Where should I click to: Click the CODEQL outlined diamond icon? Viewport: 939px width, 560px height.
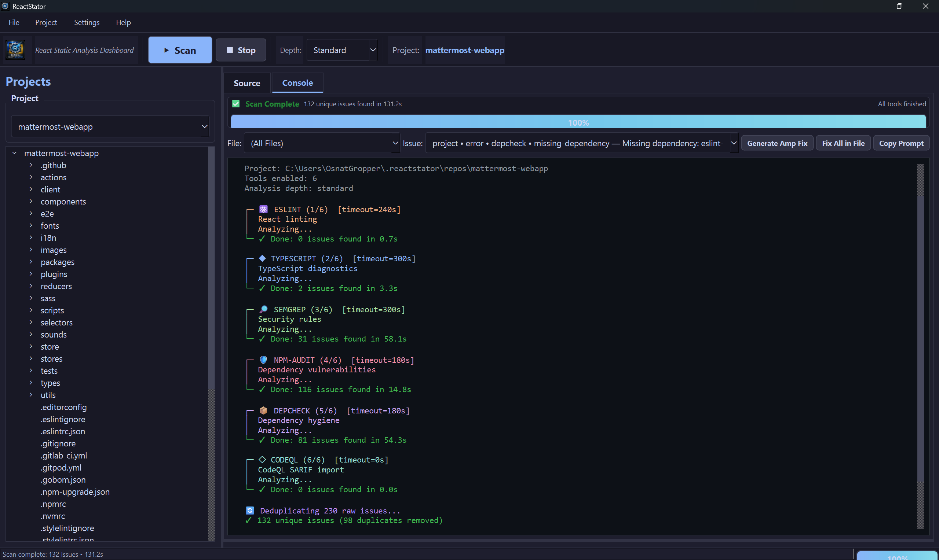click(x=262, y=459)
